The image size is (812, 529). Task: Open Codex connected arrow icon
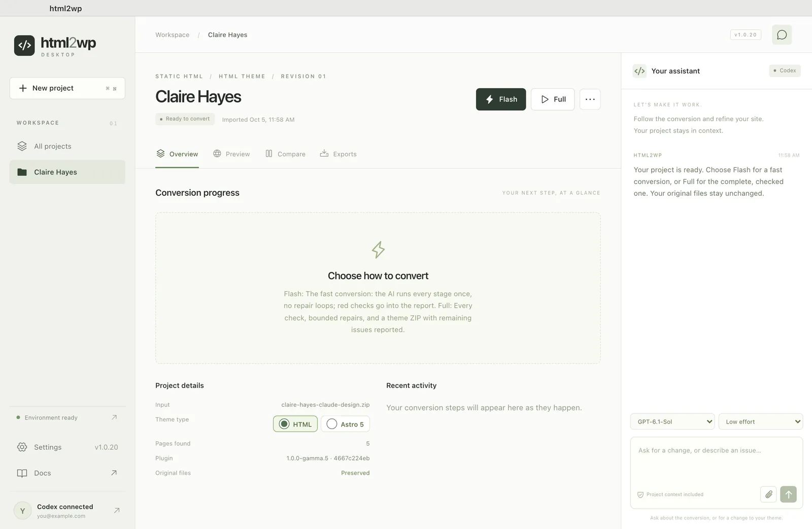117,510
